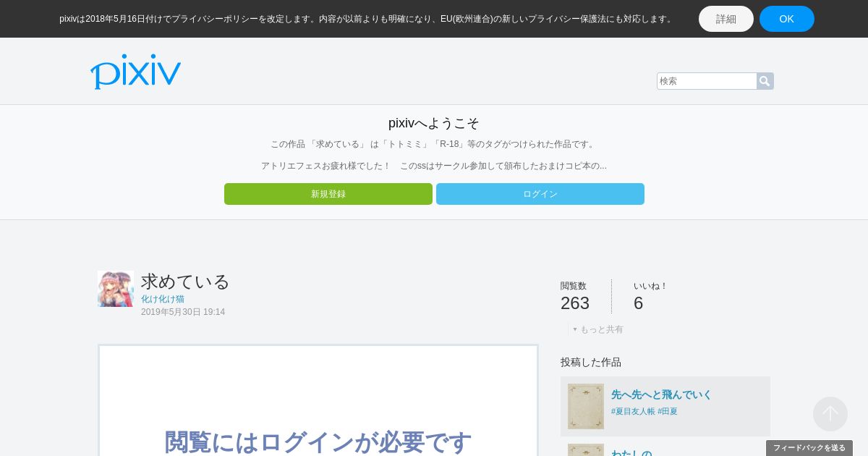This screenshot has width=868, height=456.
Task: Click the thumbnail beside わたしの
Action: click(x=586, y=450)
